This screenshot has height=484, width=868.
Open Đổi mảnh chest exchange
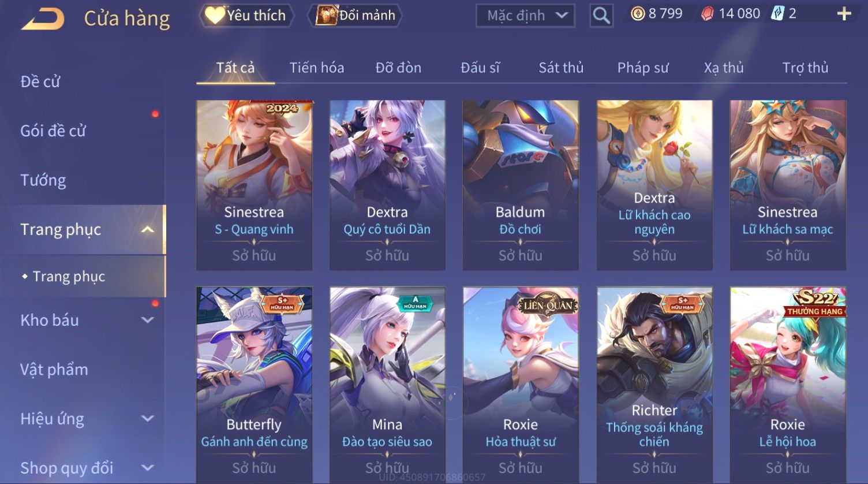(356, 15)
